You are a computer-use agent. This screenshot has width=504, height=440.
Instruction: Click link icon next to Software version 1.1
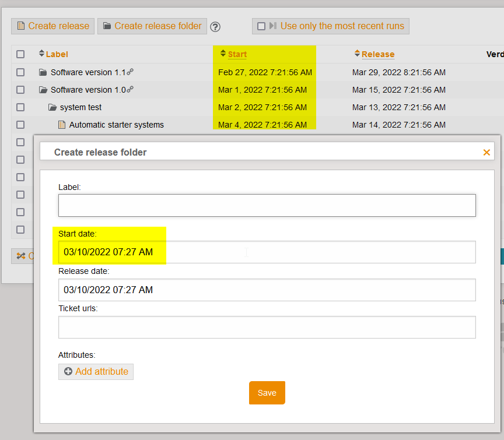click(131, 72)
